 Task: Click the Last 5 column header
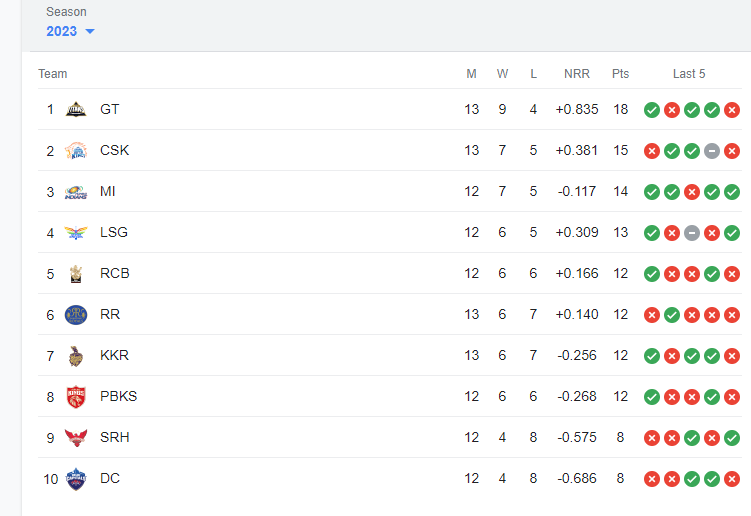(x=689, y=74)
